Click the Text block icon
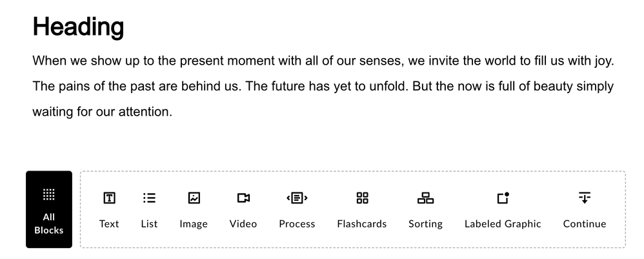The image size is (644, 259). [109, 198]
